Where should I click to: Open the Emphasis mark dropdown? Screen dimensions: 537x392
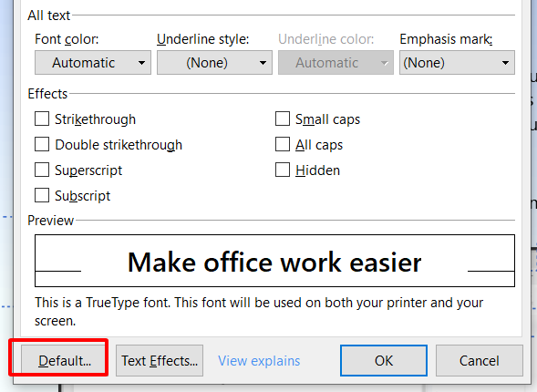pos(457,63)
